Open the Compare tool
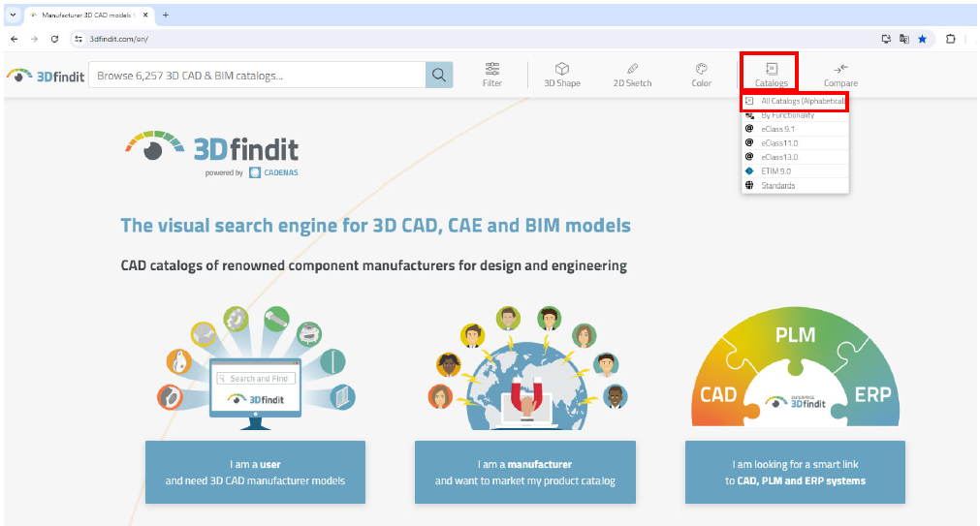The height and width of the screenshot is (526, 980). pos(840,75)
